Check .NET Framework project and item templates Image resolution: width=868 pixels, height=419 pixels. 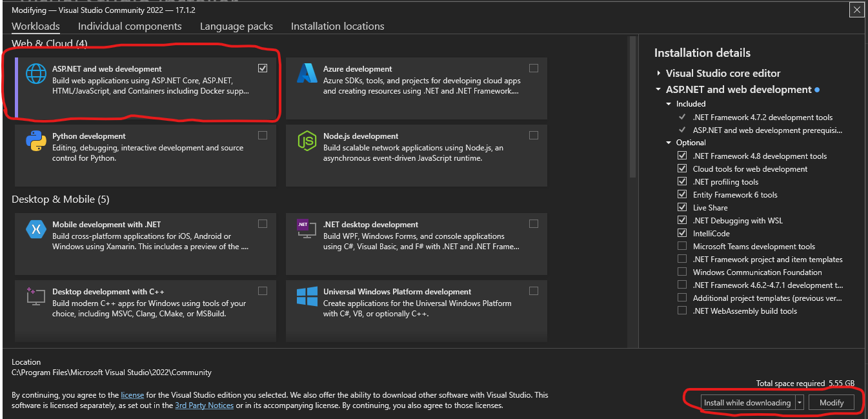tap(682, 259)
